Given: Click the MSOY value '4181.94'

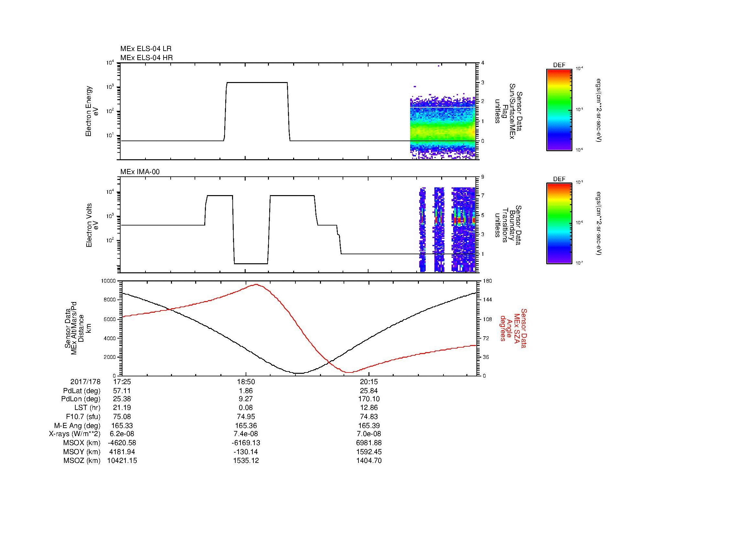Looking at the screenshot, I should [x=122, y=452].
